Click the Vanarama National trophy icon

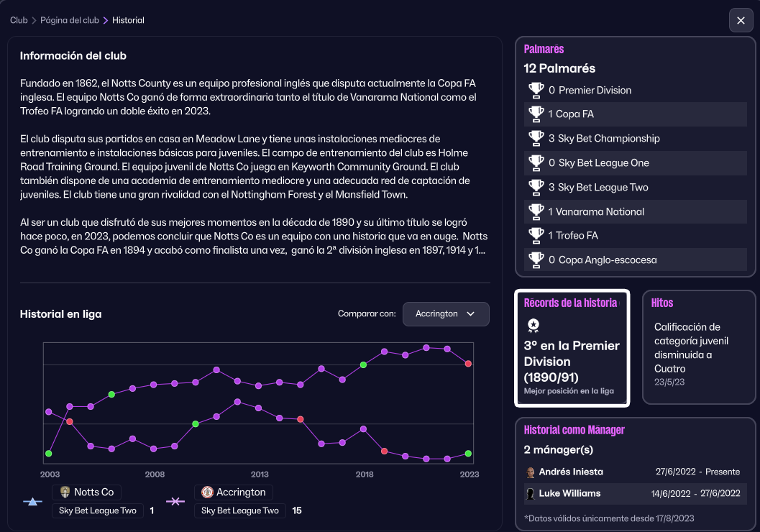tap(536, 211)
